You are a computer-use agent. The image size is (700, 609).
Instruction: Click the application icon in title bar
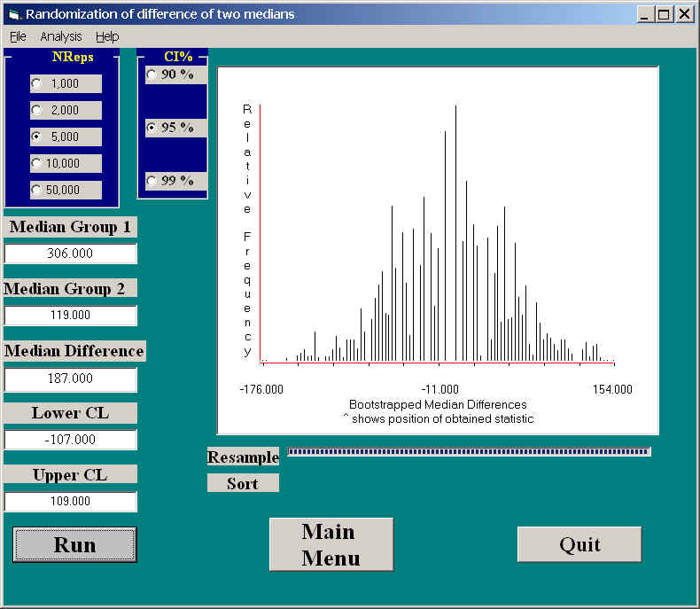[x=13, y=14]
